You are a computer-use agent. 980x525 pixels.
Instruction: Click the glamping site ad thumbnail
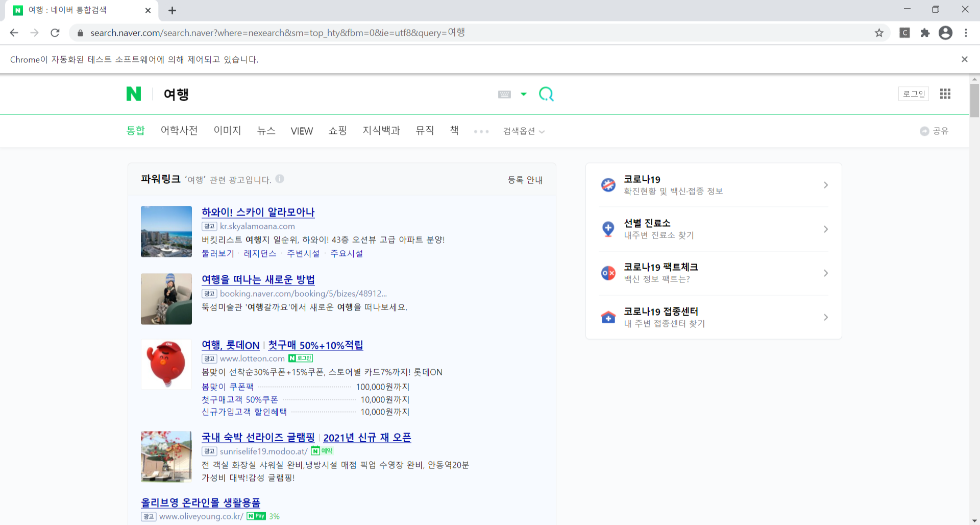coord(166,457)
